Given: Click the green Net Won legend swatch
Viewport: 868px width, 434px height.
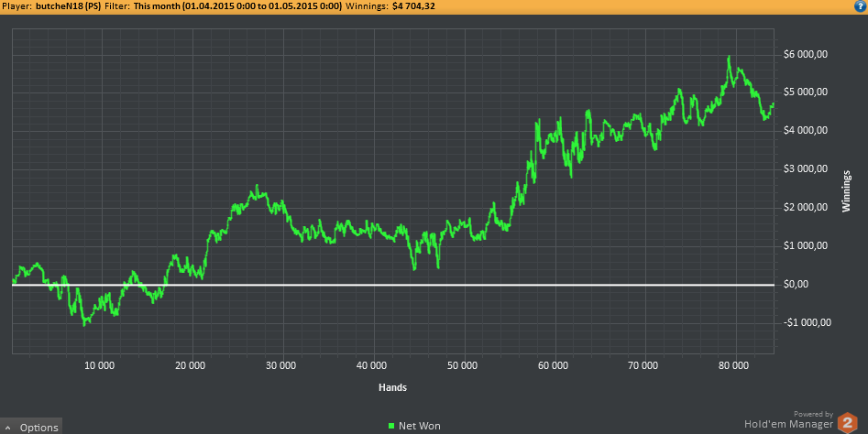Looking at the screenshot, I should point(391,426).
